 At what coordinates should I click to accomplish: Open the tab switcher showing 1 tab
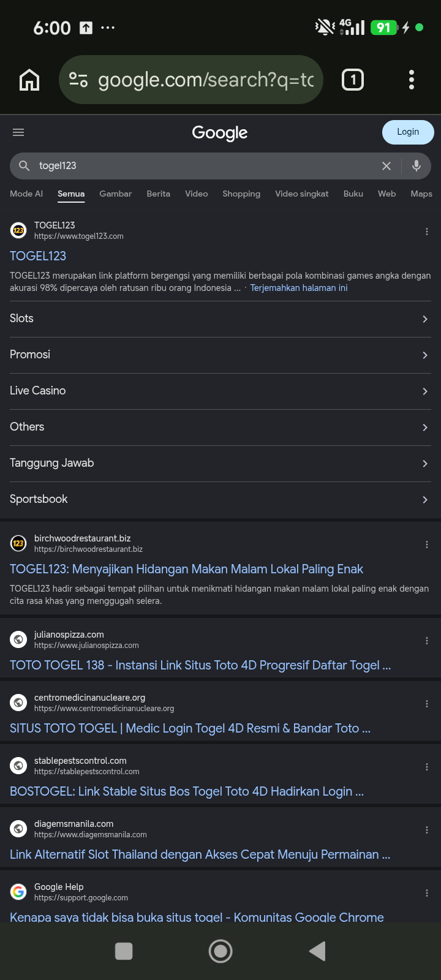352,80
